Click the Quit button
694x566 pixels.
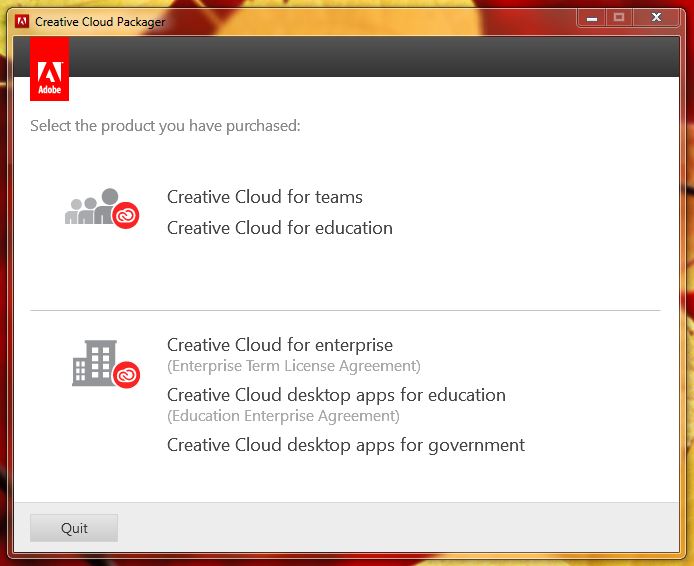[74, 528]
